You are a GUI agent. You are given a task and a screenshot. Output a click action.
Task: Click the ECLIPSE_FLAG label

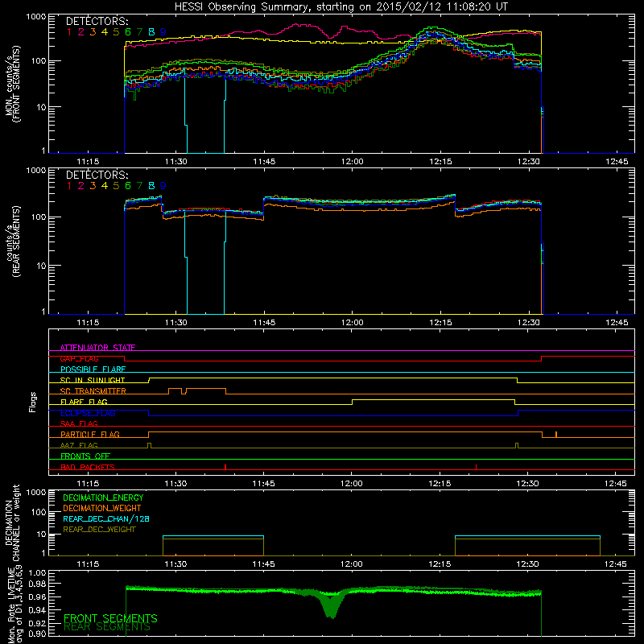pos(88,413)
